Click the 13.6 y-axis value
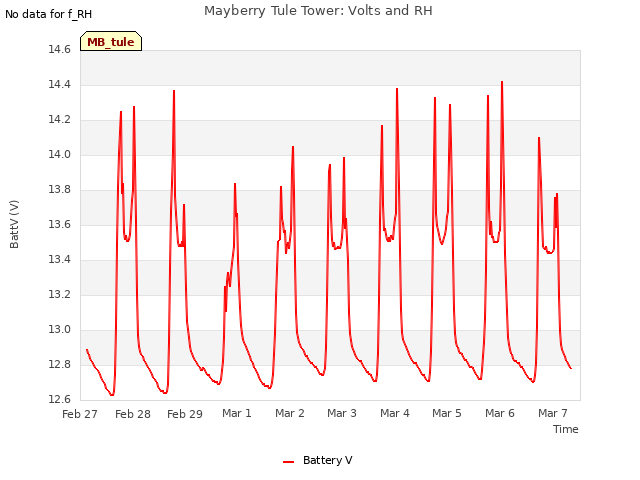This screenshot has width=640, height=480. coord(60,224)
